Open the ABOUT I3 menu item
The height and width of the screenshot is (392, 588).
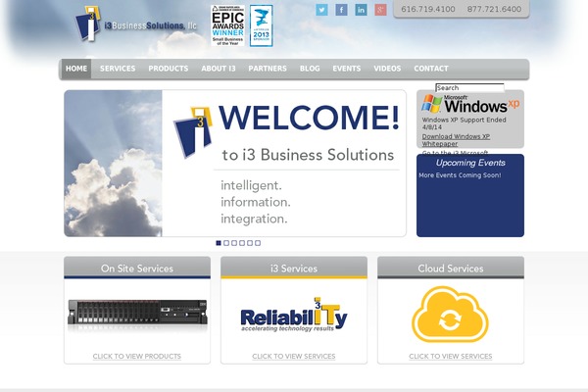219,69
